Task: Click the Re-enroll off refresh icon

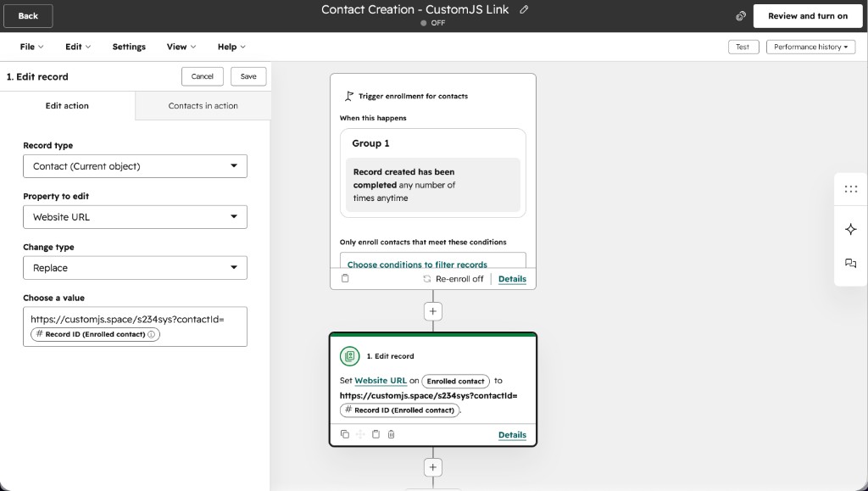Action: tap(427, 279)
